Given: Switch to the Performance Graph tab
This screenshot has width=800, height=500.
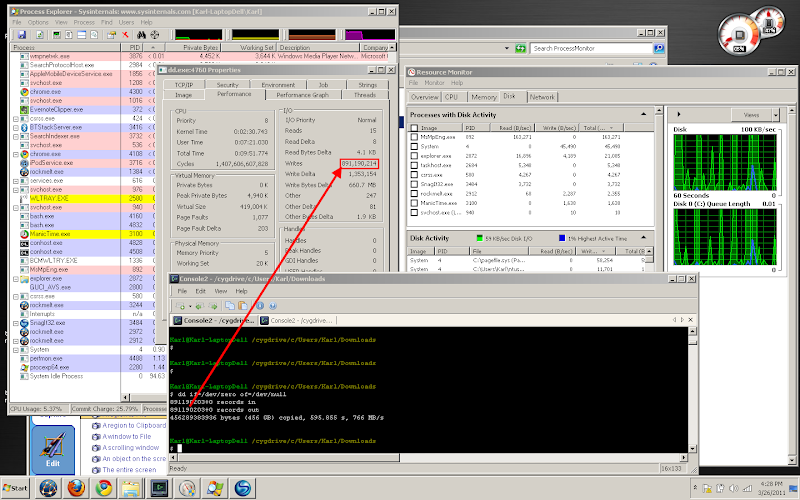Looking at the screenshot, I should coord(302,95).
